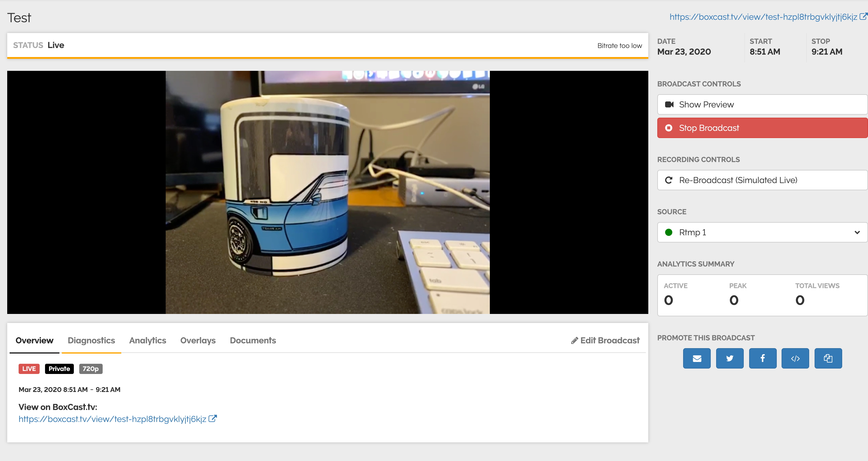Click the Bitrate too low warning
This screenshot has width=868, height=461.
coord(619,46)
